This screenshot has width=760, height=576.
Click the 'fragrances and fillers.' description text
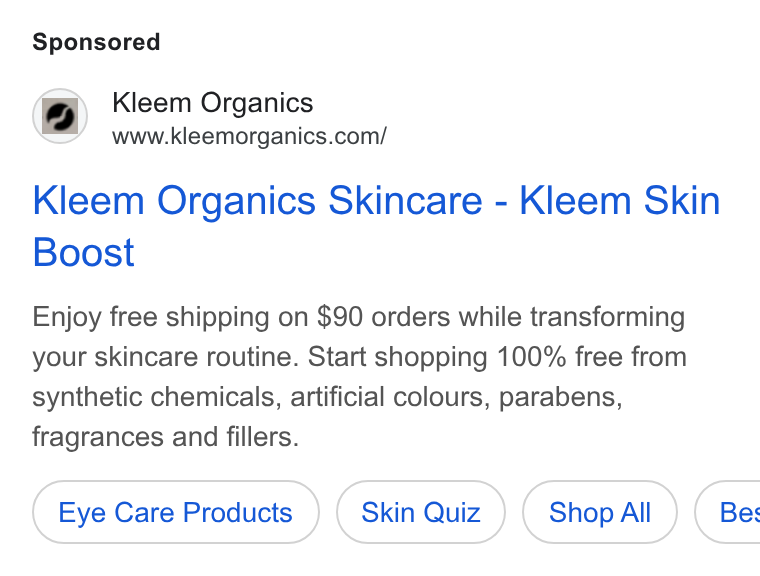pos(165,437)
